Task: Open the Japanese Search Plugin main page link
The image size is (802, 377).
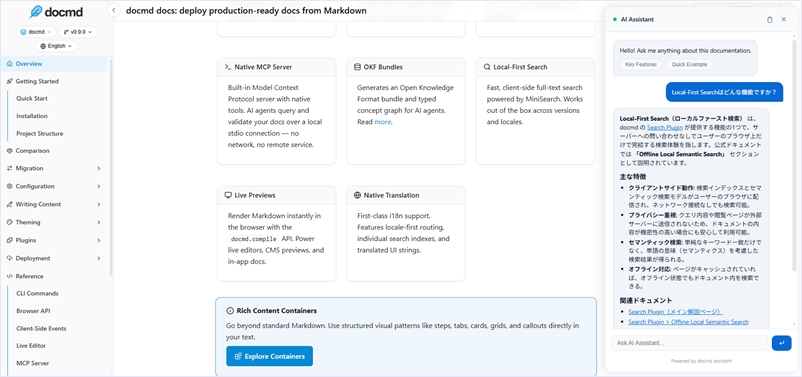Action: click(x=676, y=312)
